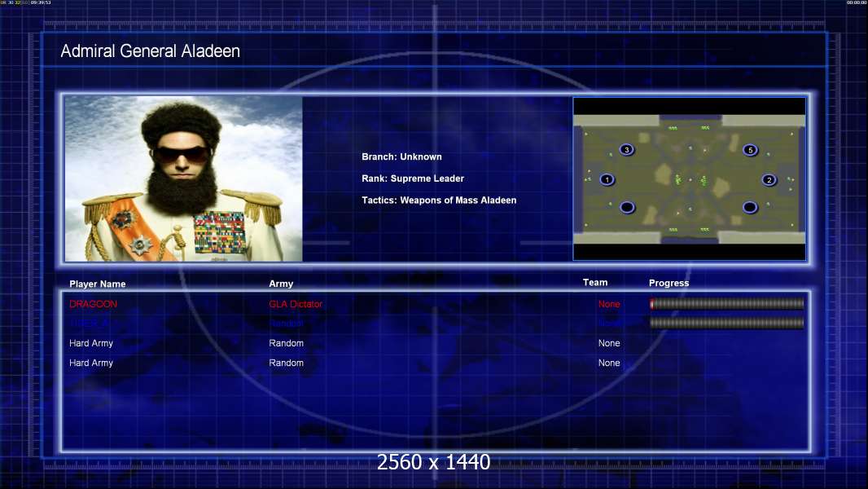Select start position 2 on the minimap
This screenshot has width=868, height=489.
tap(769, 180)
